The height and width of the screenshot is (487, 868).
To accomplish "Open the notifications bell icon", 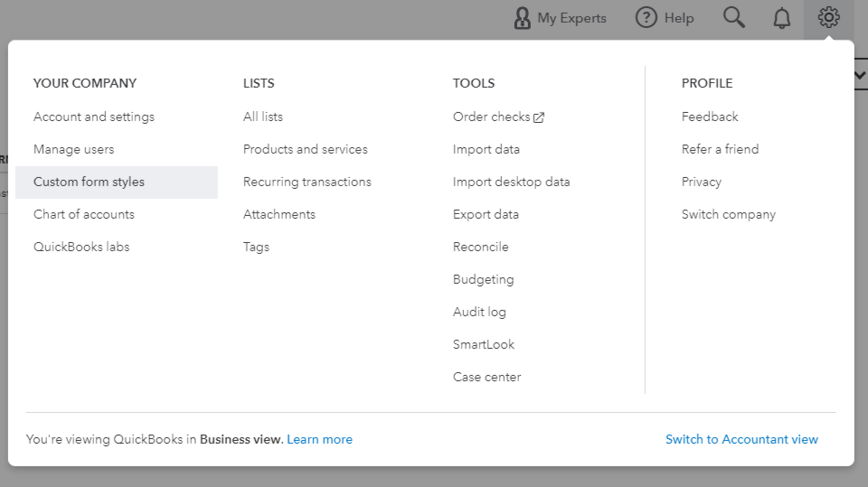I will coord(782,18).
